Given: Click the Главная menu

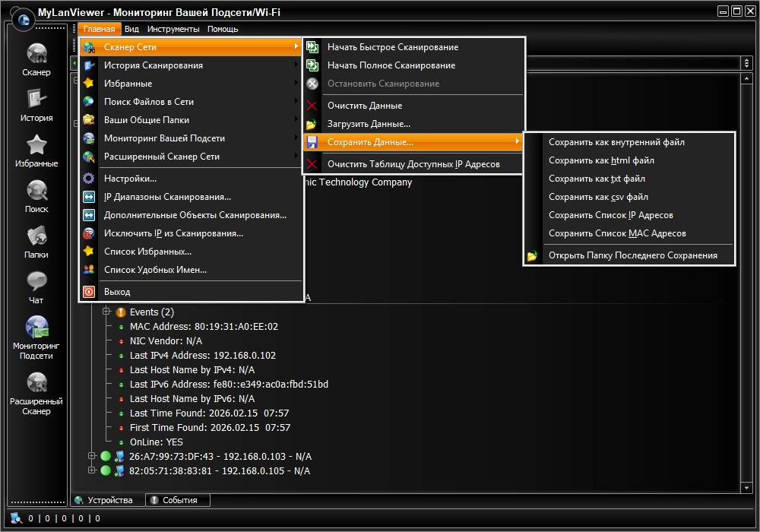Looking at the screenshot, I should point(100,29).
